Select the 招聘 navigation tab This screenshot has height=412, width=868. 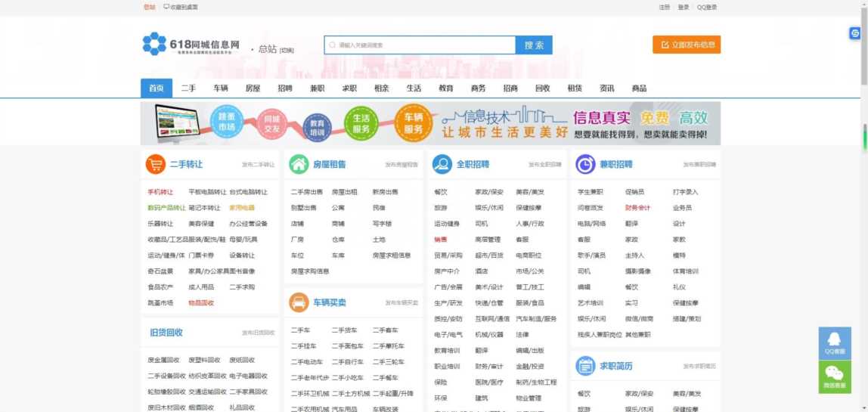(285, 88)
